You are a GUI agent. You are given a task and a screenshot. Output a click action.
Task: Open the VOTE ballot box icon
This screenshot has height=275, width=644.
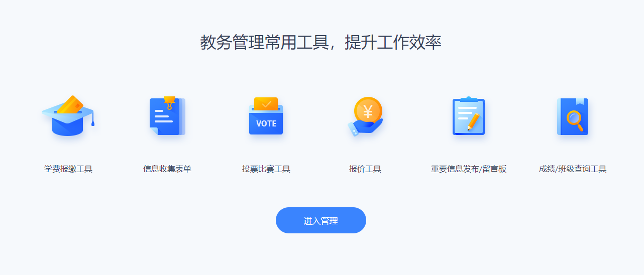[x=266, y=116]
